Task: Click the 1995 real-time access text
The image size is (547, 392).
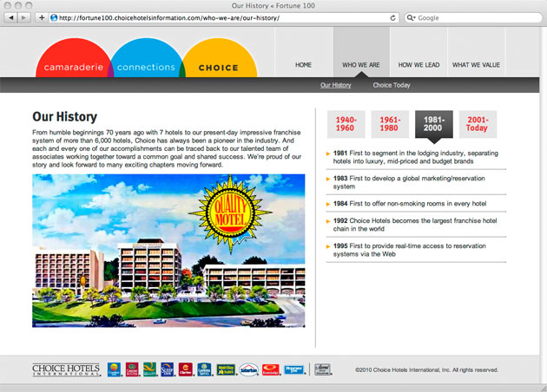Action: [409, 250]
